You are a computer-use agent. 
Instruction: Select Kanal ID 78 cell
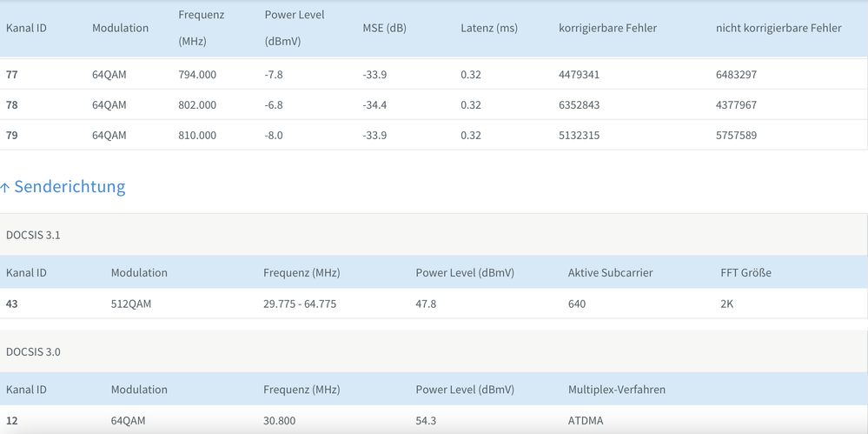11,104
